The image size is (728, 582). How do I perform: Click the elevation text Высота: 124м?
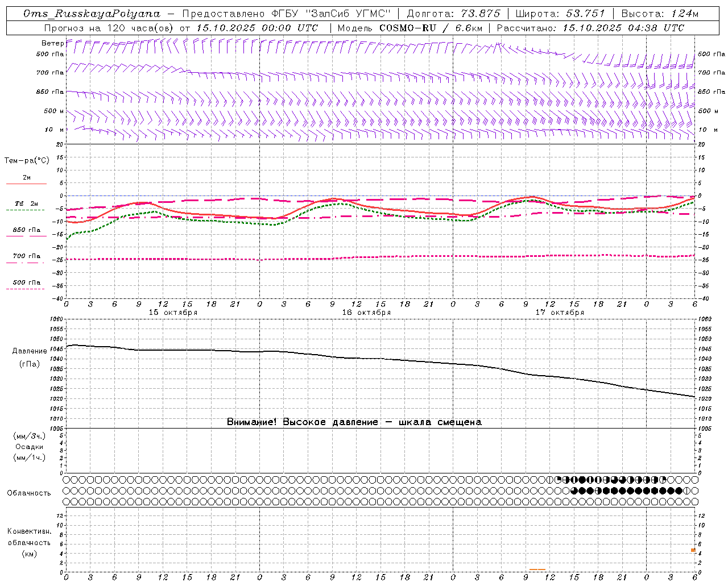660,14
